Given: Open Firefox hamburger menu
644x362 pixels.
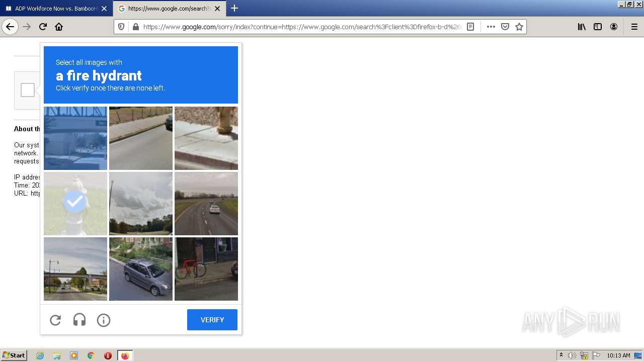Looking at the screenshot, I should [x=634, y=27].
